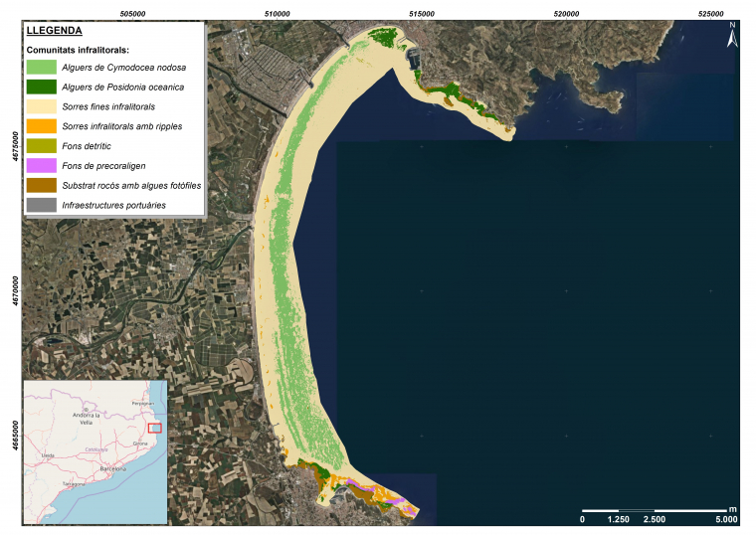Click the Sorres fines infralitorals color box
Image resolution: width=756 pixels, height=535 pixels.
click(41, 106)
